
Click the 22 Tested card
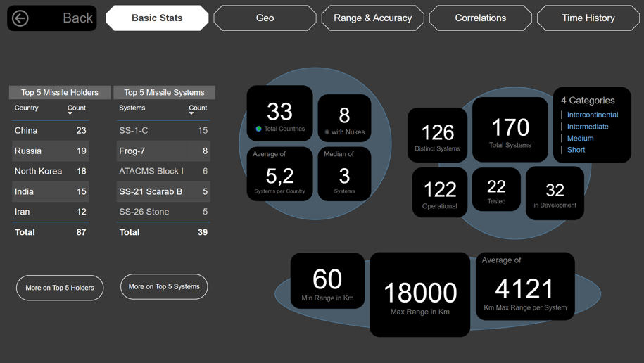497,189
